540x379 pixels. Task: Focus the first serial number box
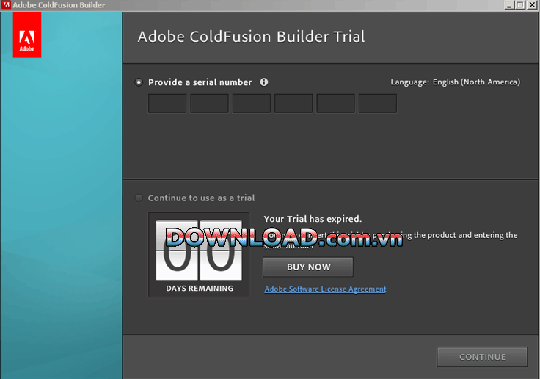point(167,103)
